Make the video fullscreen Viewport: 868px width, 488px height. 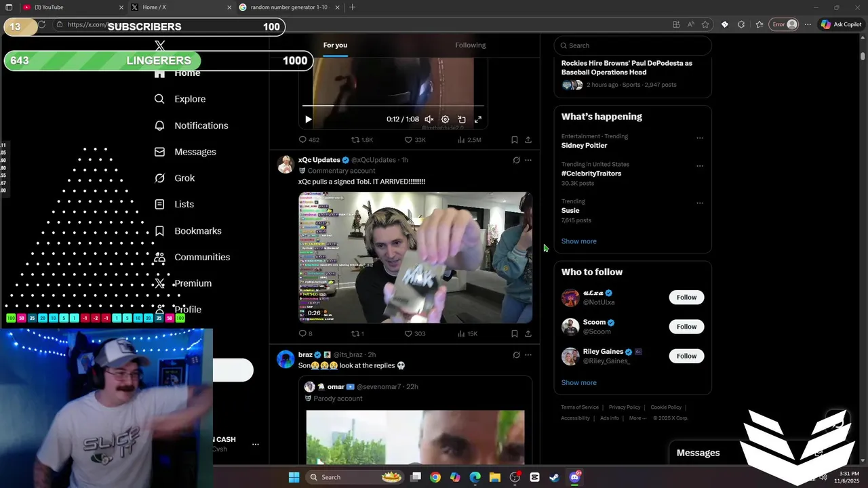[478, 119]
